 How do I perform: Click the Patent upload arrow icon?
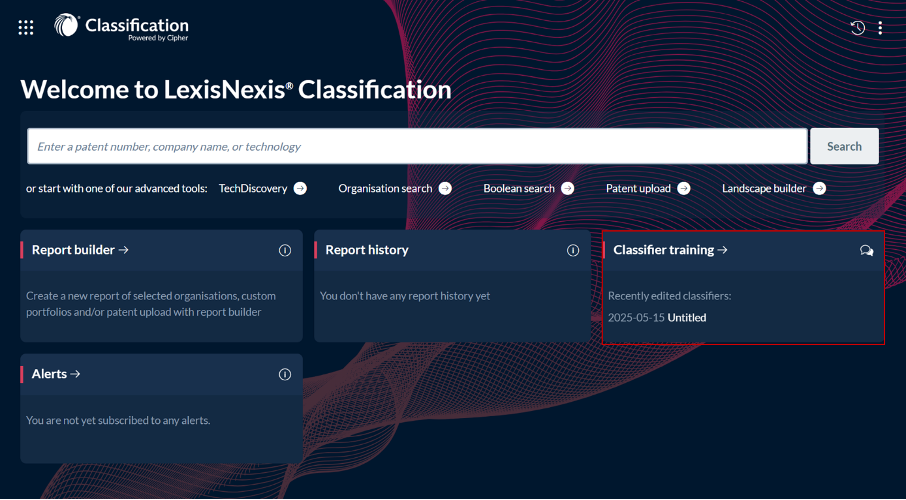pos(684,188)
